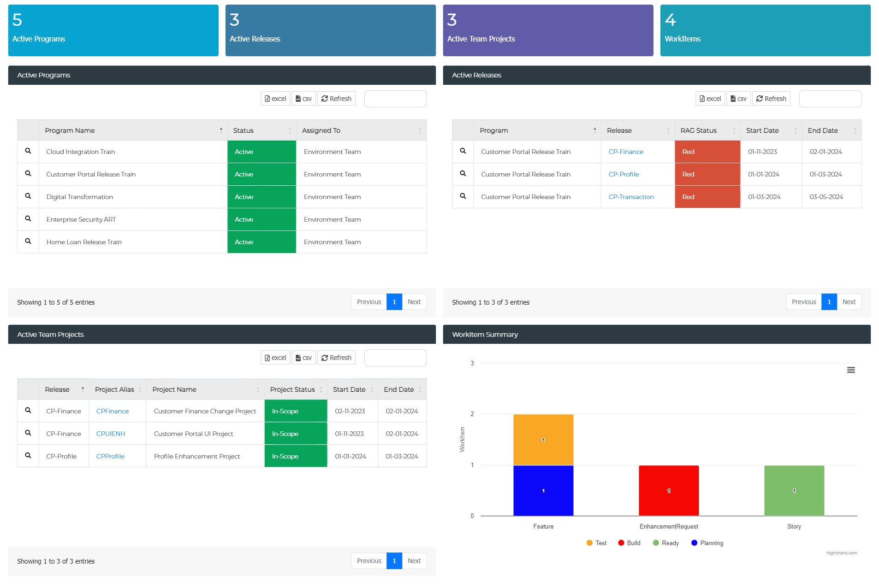Screen dimensions: 879x588
Task: Click the orange Test segment in Feature bar
Action: (x=543, y=440)
